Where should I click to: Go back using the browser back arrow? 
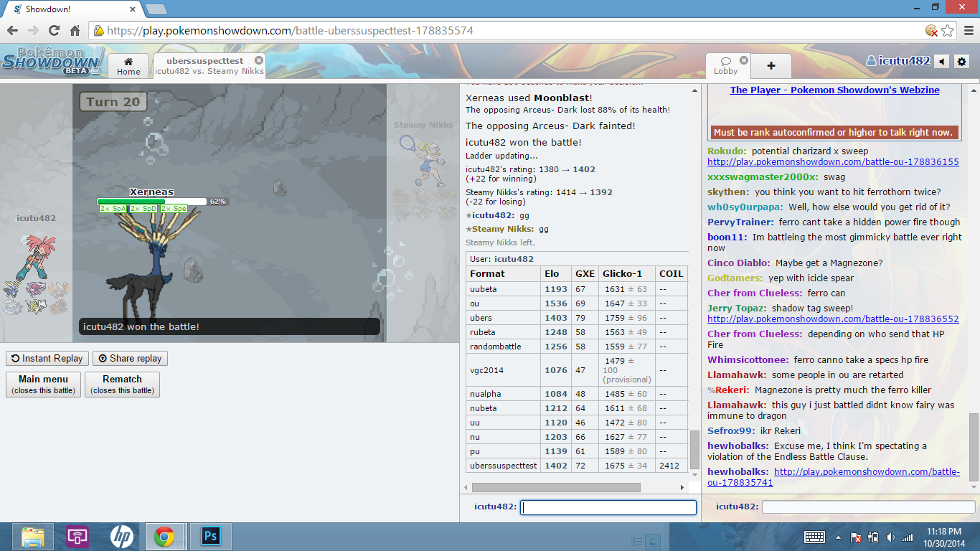(12, 31)
